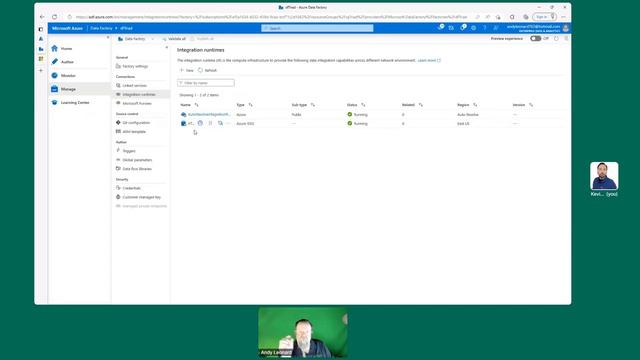640x360 pixels.
Task: Open the settings gear in the Azure header
Action: (x=473, y=28)
